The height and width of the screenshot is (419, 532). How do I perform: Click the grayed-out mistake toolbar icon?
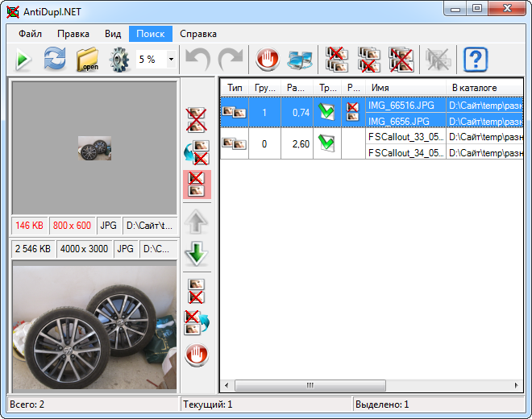[x=438, y=60]
